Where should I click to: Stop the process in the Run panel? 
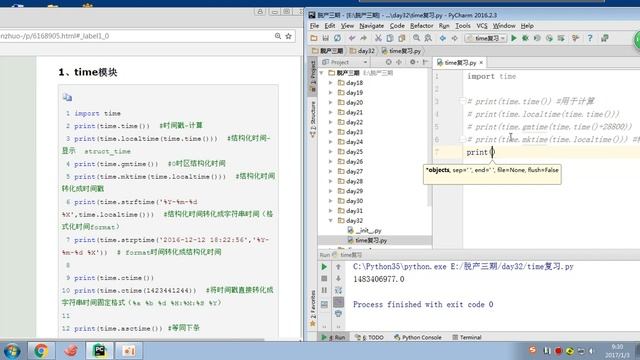pos(324,278)
